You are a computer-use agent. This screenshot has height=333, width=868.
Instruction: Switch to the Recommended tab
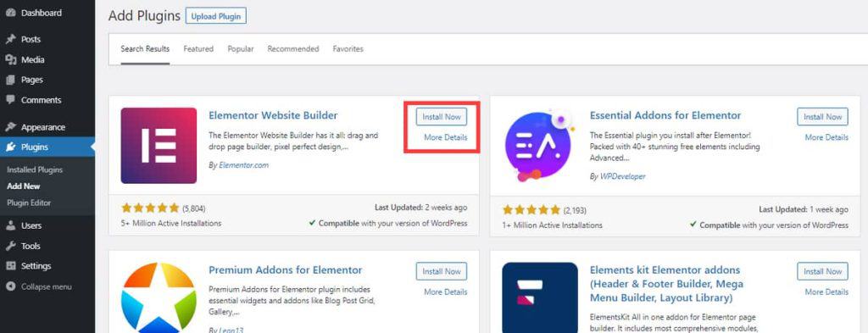[293, 48]
